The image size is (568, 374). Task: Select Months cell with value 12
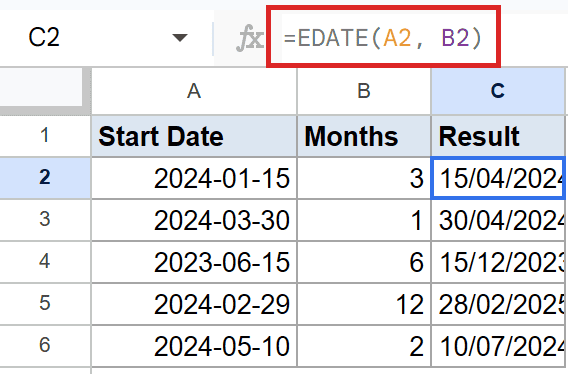pyautogui.click(x=364, y=303)
